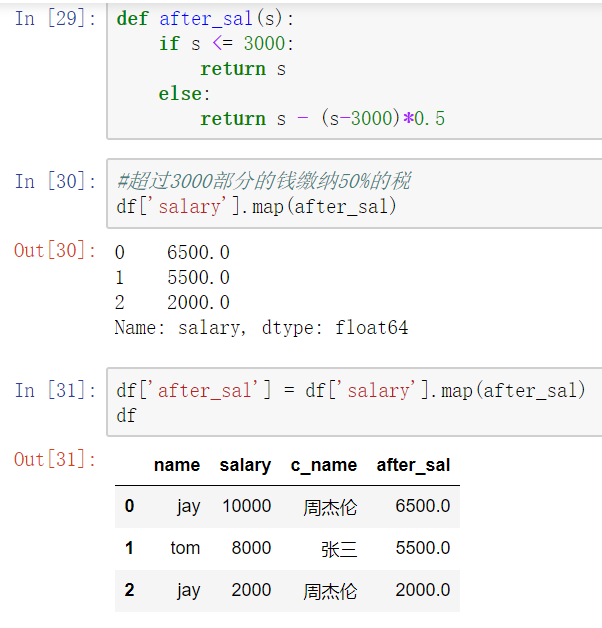Click 周杰伦 in table row 2
Viewport: 602px width, 628px height.
coord(330,591)
